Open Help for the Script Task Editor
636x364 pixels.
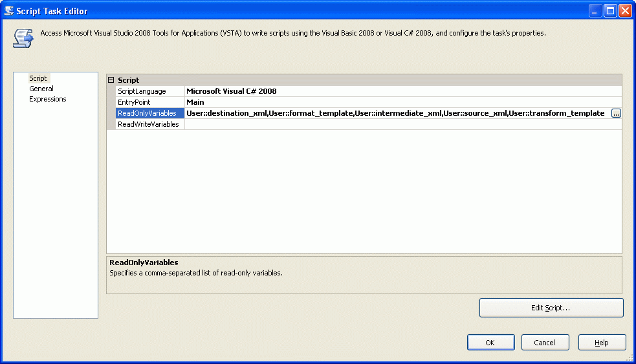[x=602, y=343]
